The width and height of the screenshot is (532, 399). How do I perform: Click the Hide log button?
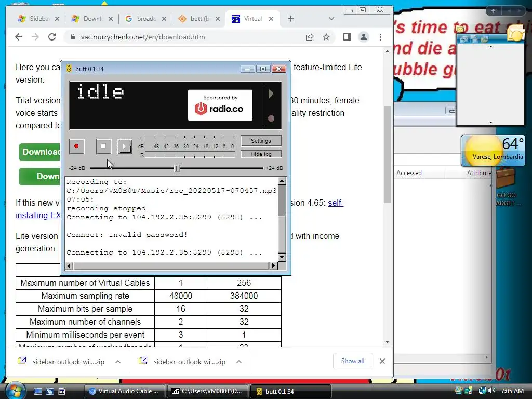point(261,154)
